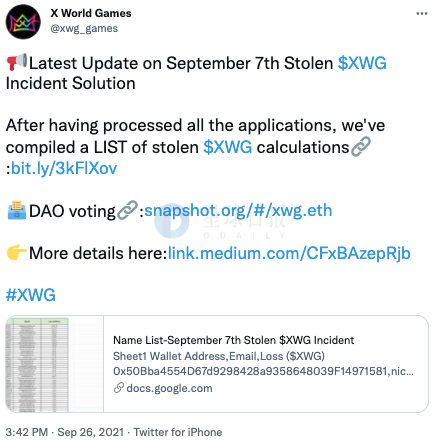Image resolution: width=440 pixels, height=442 pixels.
Task: Open the X World Games profile avatar
Action: [23, 22]
